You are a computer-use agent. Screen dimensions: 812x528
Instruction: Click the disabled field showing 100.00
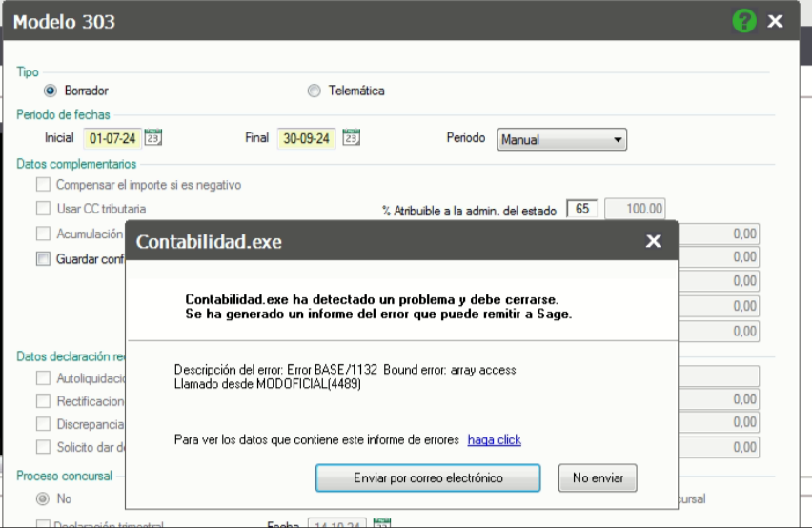(x=635, y=209)
